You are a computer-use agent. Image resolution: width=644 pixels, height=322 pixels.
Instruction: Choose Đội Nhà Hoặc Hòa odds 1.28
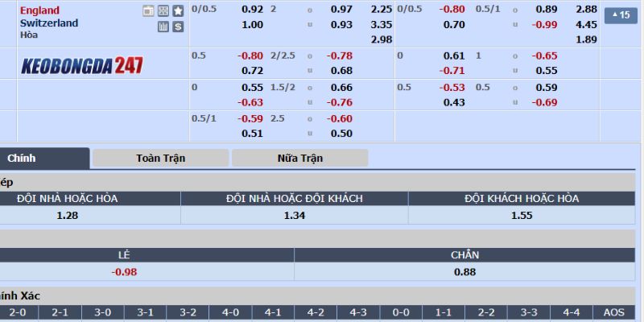click(x=68, y=215)
